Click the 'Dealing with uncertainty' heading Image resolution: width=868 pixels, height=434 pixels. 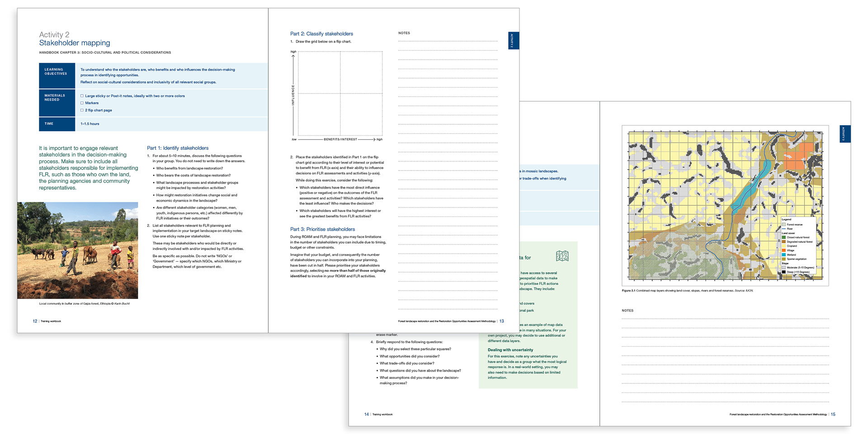[510, 350]
